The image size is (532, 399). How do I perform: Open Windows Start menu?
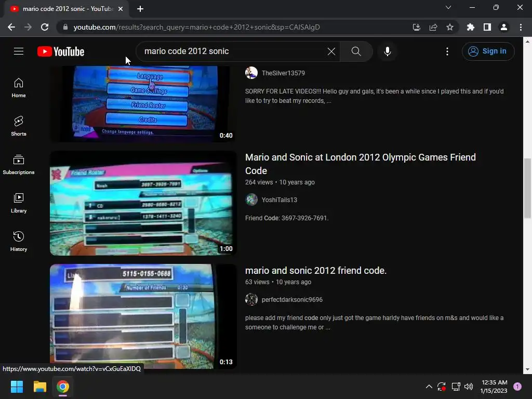click(17, 387)
